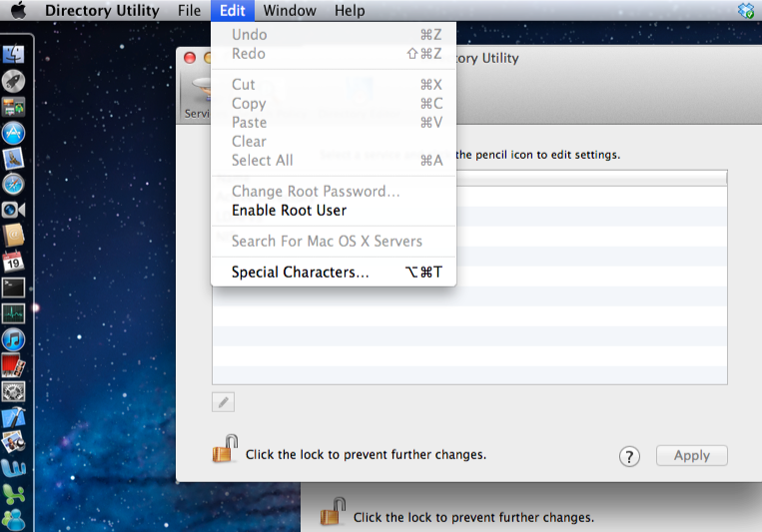The height and width of the screenshot is (532, 762).
Task: Click the pencil edit settings button
Action: click(223, 402)
